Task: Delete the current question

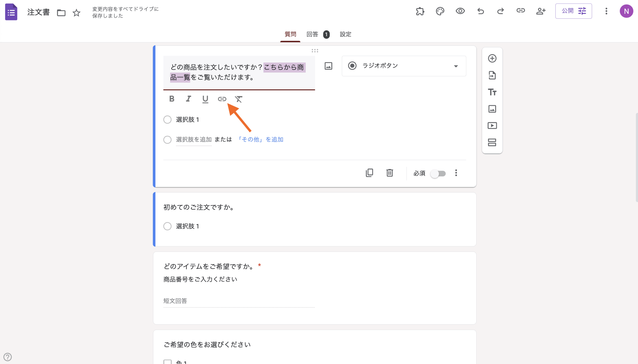Action: (x=390, y=173)
